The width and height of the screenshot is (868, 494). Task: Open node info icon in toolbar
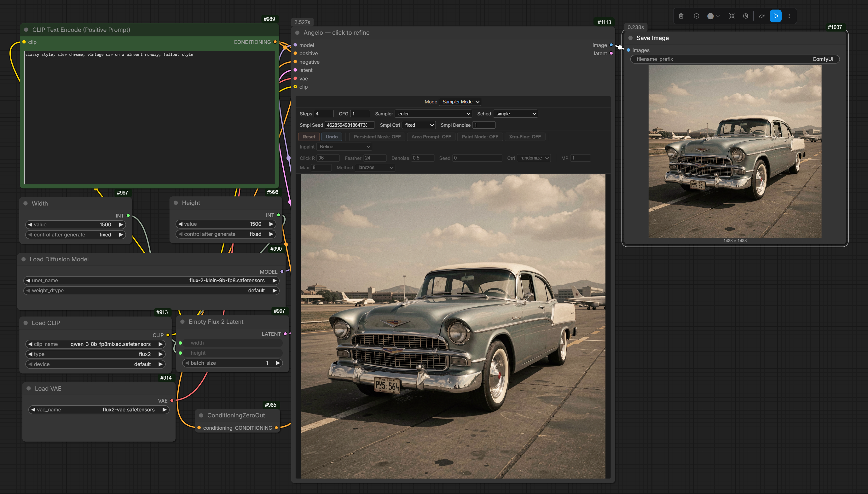(x=696, y=16)
